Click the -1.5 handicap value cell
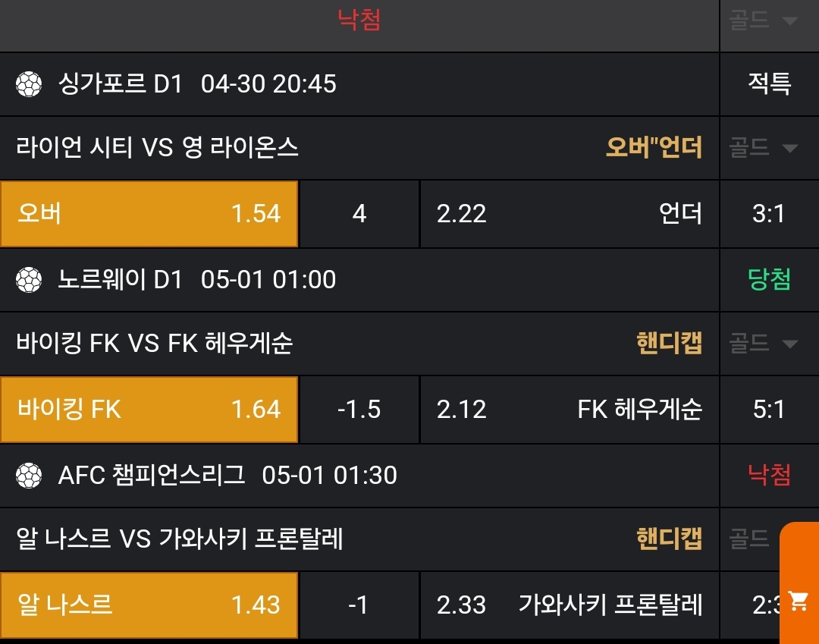The image size is (819, 644). [x=359, y=410]
